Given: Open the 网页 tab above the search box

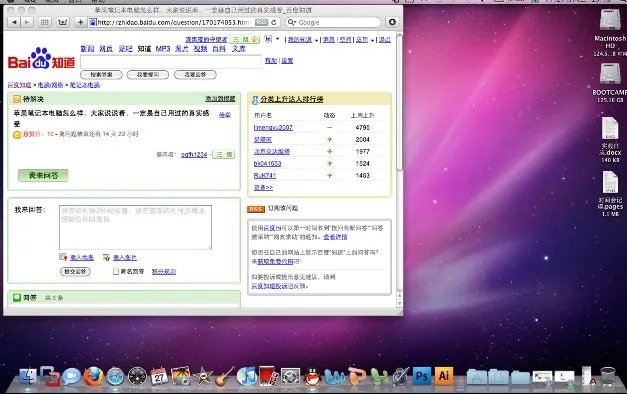Looking at the screenshot, I should coord(106,49).
